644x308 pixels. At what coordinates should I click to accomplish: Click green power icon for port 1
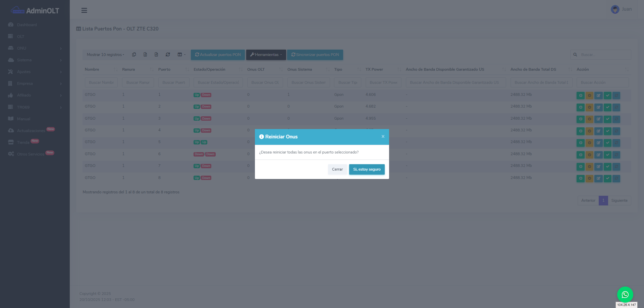point(580,96)
